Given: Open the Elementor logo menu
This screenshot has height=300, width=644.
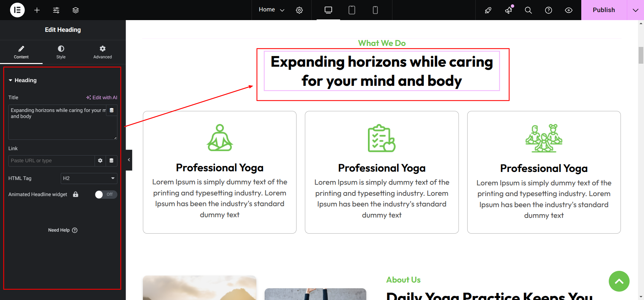Looking at the screenshot, I should 17,10.
